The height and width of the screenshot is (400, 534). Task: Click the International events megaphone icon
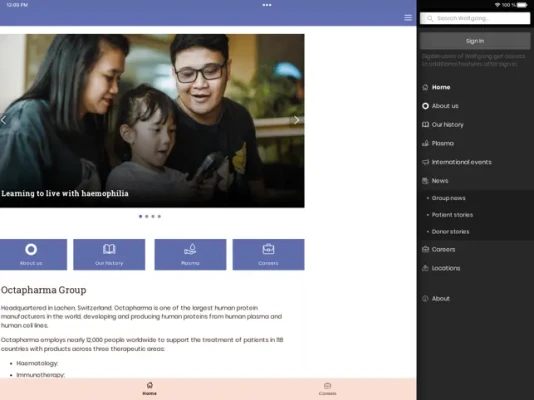click(425, 162)
